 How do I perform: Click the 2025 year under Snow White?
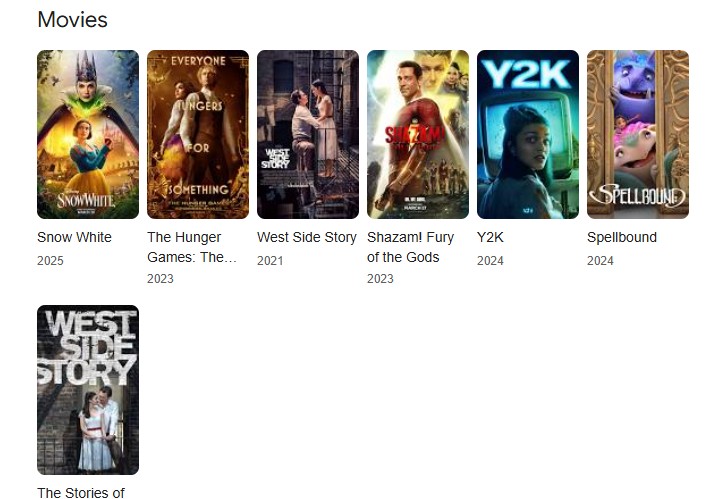point(50,261)
